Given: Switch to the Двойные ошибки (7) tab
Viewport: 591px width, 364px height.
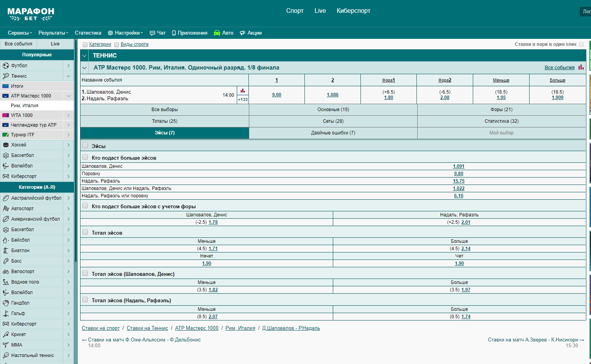Looking at the screenshot, I should [x=333, y=133].
